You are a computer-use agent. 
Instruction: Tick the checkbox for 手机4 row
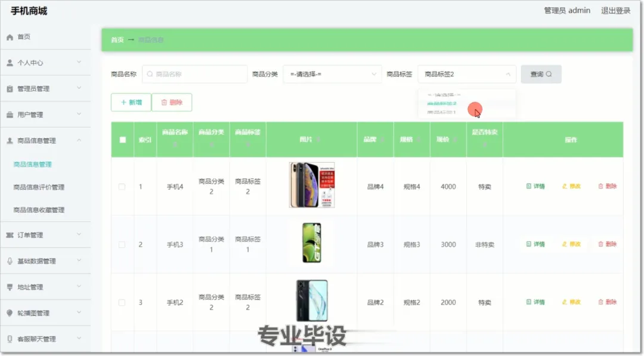click(x=122, y=187)
